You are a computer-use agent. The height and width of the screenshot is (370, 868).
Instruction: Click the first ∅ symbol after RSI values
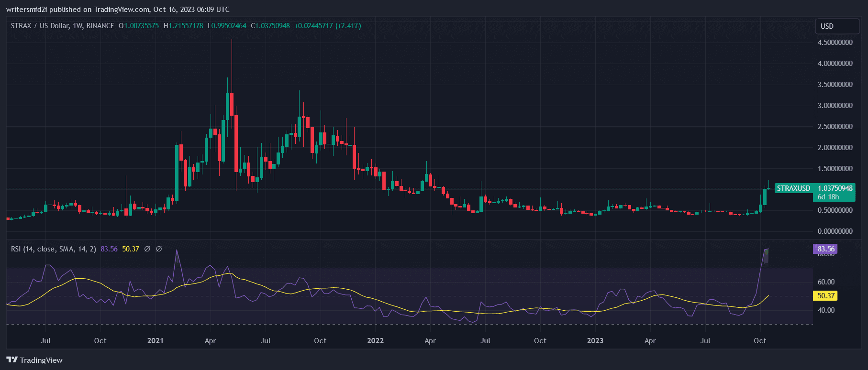147,249
